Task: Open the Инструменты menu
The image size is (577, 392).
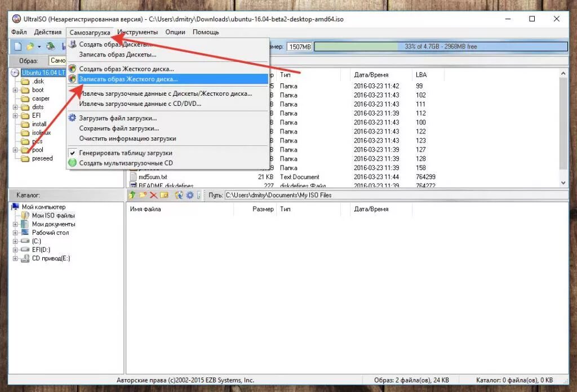Action: [137, 32]
